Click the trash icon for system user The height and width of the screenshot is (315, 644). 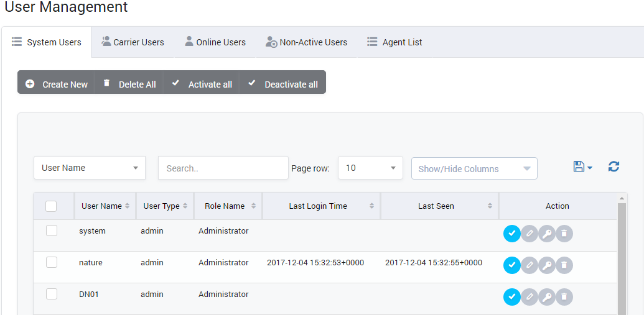(564, 234)
